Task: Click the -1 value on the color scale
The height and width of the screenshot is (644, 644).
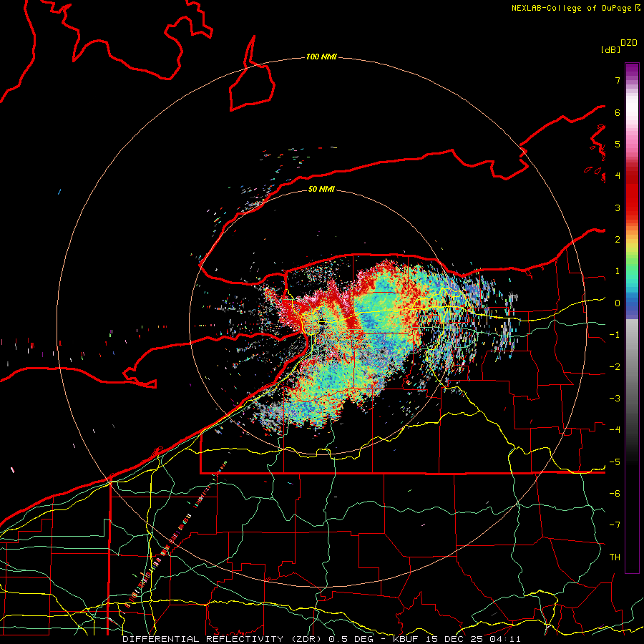Action: (x=615, y=335)
